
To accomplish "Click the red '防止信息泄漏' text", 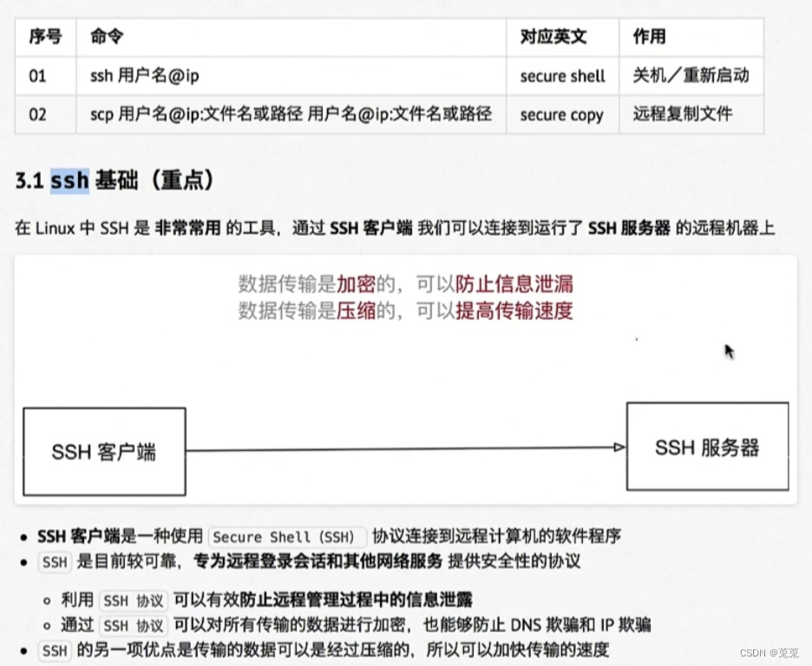I will pyautogui.click(x=514, y=284).
